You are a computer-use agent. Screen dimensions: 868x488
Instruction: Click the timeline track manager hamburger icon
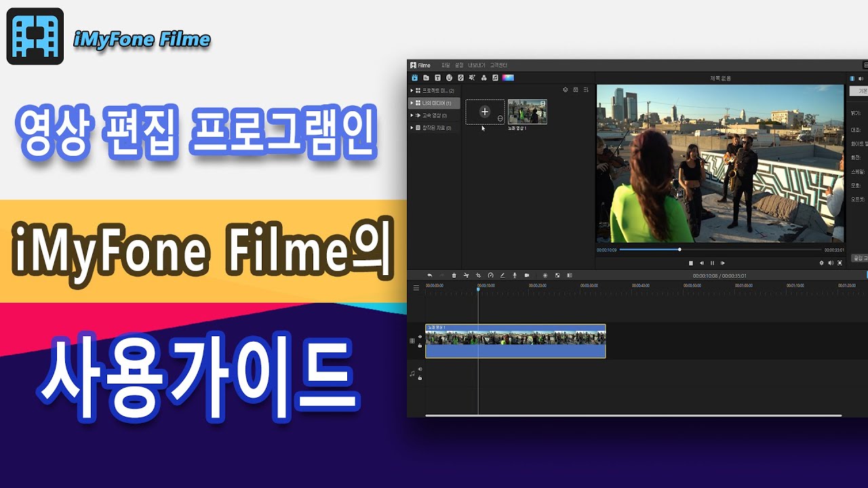416,288
